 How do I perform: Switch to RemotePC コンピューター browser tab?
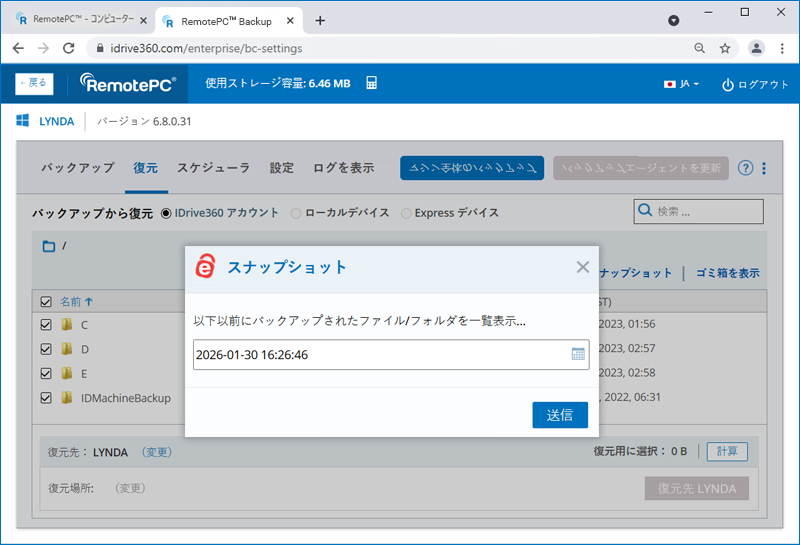tap(79, 19)
